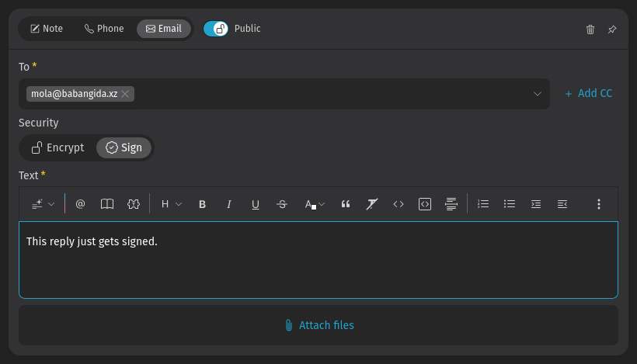Apply italic formatting
The height and width of the screenshot is (364, 637).
[x=228, y=204]
